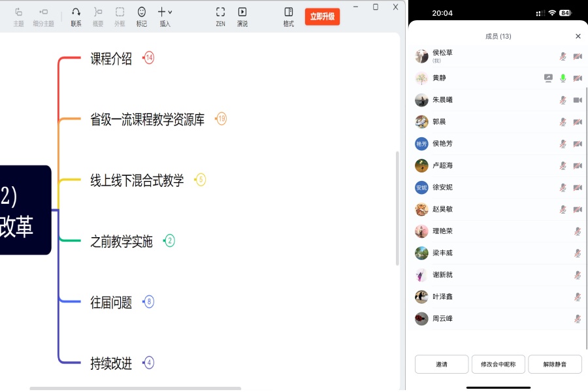Screen dimensions: 588x392
Task: Enter ZEN focus mode
Action: tap(220, 12)
